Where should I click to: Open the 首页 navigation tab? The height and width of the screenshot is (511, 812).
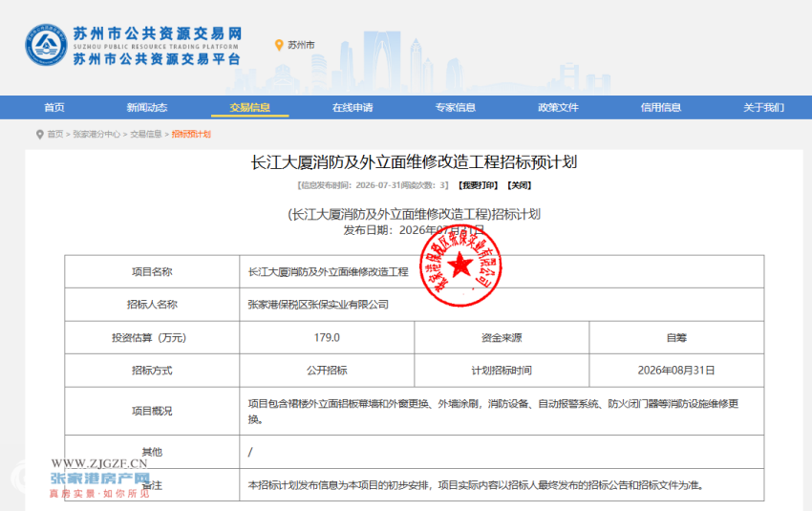[54, 108]
